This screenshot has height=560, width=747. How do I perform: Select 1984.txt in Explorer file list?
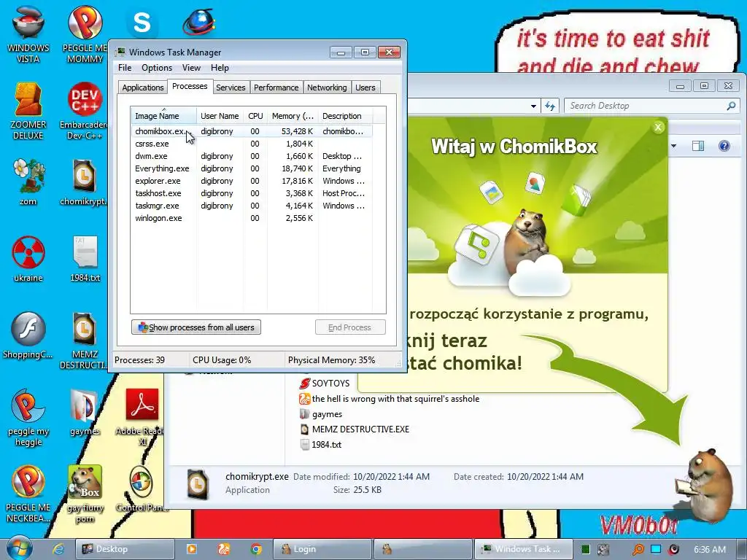pyautogui.click(x=321, y=444)
